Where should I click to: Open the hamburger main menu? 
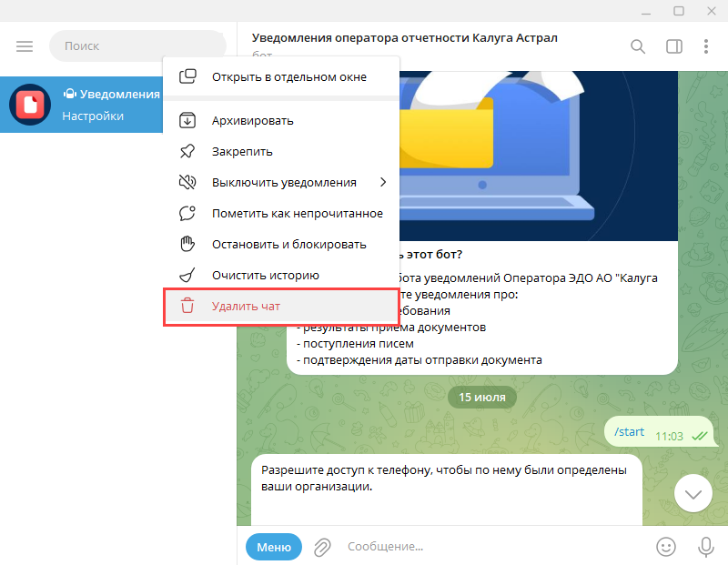pos(25,46)
